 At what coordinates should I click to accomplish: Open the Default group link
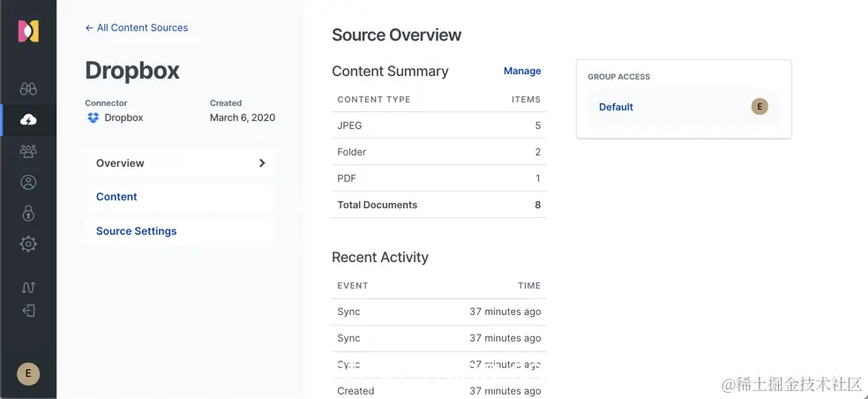tap(616, 107)
